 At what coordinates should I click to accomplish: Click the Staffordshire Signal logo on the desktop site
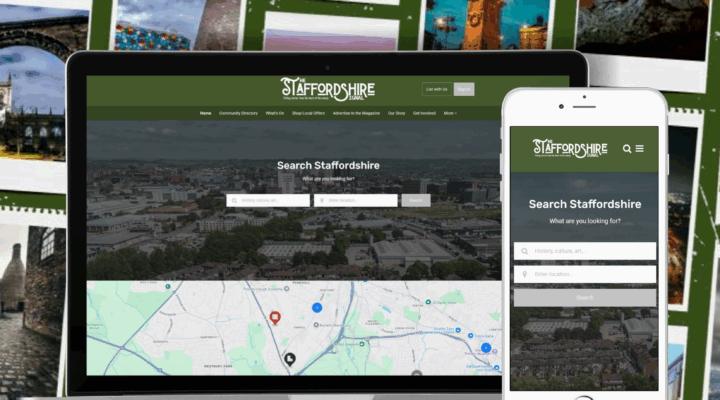(x=328, y=89)
